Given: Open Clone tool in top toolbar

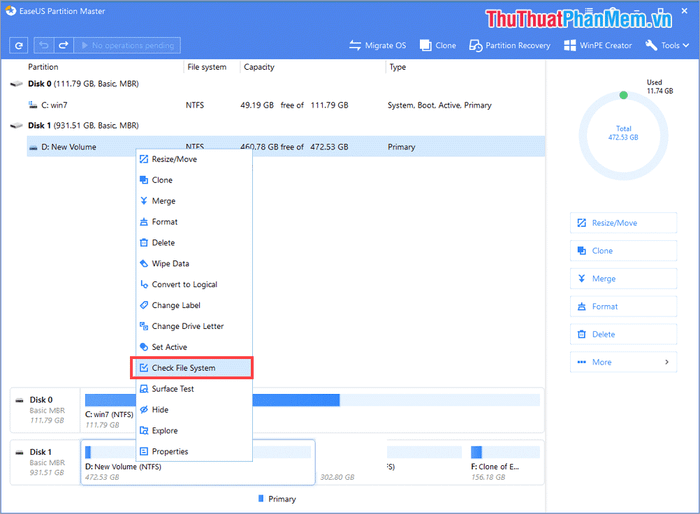Looking at the screenshot, I should (438, 45).
